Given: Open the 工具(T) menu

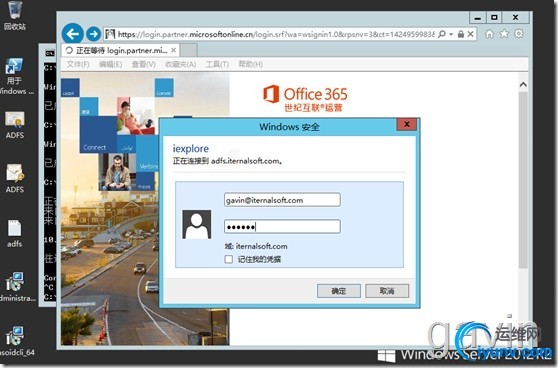Looking at the screenshot, I should coord(217,64).
